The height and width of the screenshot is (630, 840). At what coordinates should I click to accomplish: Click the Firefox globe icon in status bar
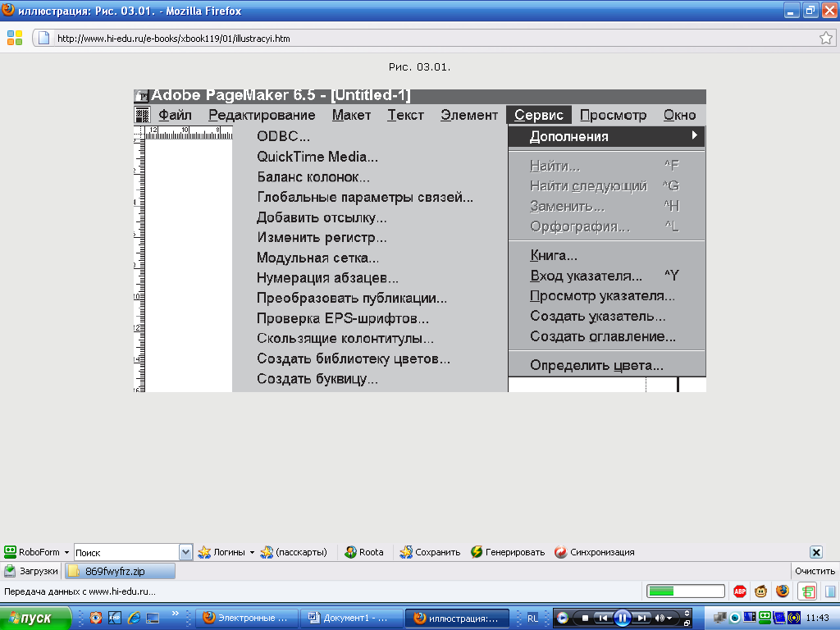(x=783, y=591)
